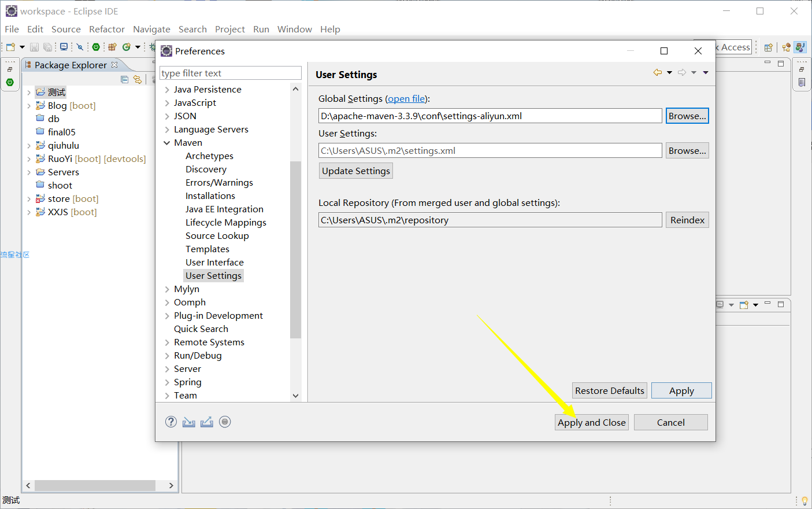Click the New Java Package icon
Image resolution: width=812 pixels, height=509 pixels.
tap(112, 47)
